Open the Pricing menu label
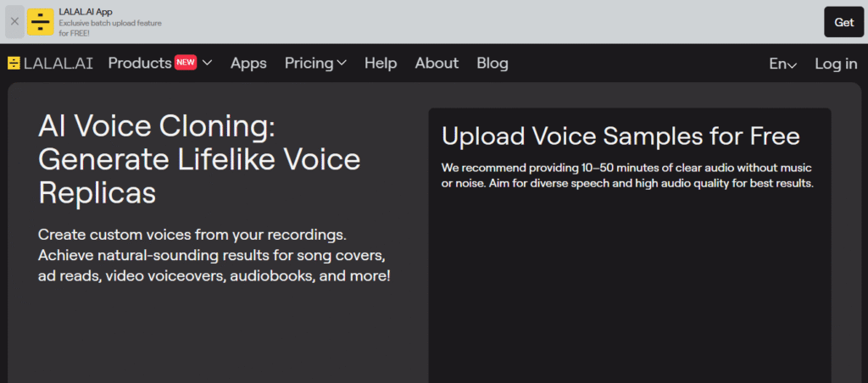 click(309, 64)
